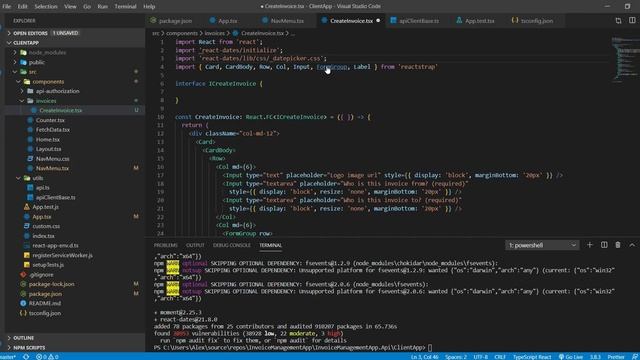Switch to the Output panel tab

[195, 245]
